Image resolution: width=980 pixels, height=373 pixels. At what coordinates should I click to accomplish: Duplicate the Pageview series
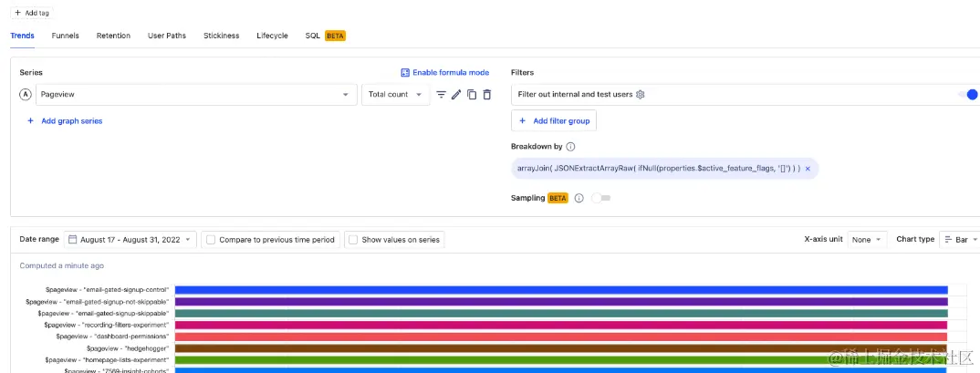[472, 94]
